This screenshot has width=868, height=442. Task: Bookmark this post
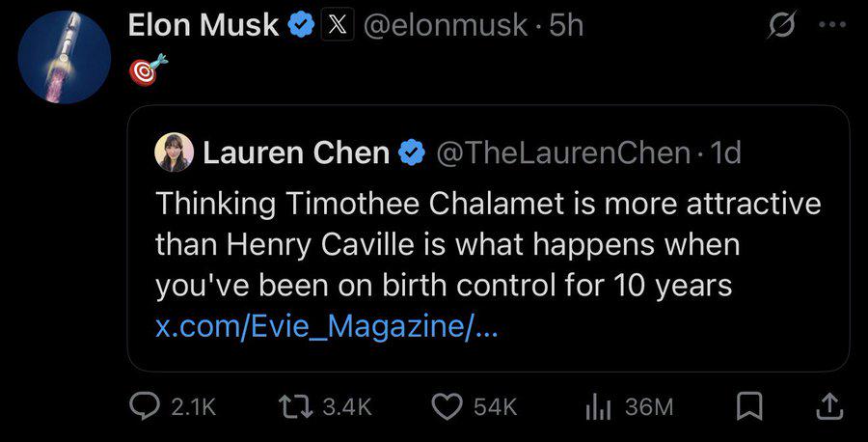(x=749, y=407)
